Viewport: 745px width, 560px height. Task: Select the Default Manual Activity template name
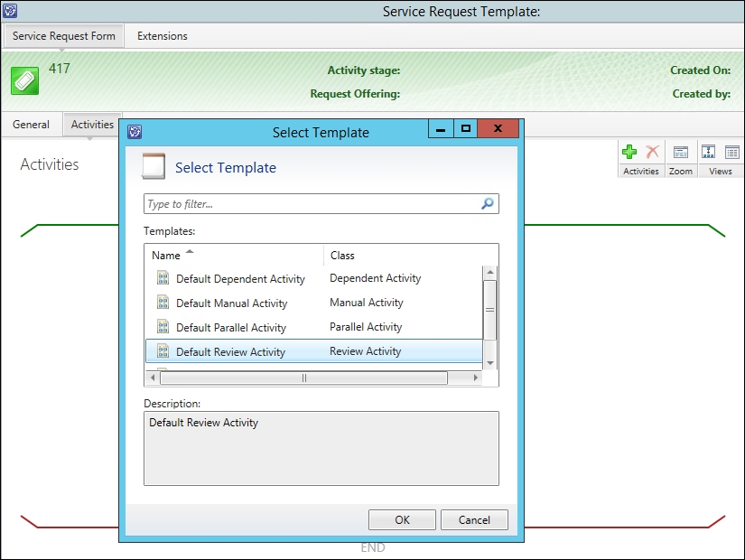coord(232,303)
